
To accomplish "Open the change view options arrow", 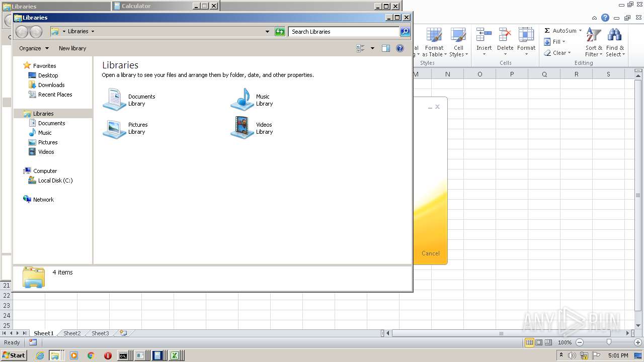I will point(372,48).
